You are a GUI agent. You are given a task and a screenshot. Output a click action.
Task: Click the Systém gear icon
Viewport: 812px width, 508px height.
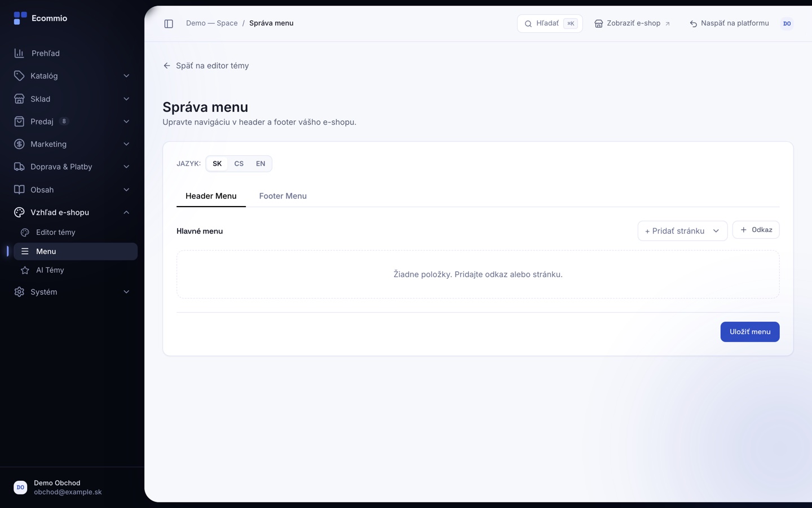click(19, 292)
